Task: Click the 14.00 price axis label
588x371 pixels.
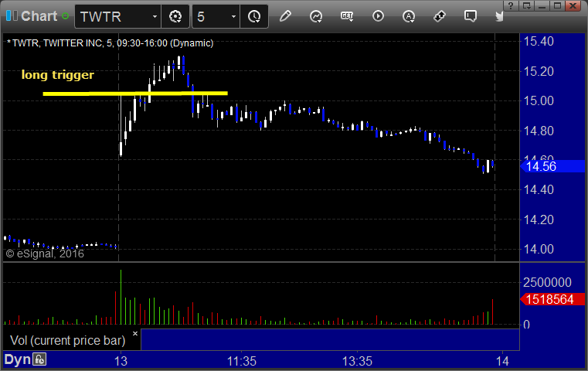Action: 539,249
